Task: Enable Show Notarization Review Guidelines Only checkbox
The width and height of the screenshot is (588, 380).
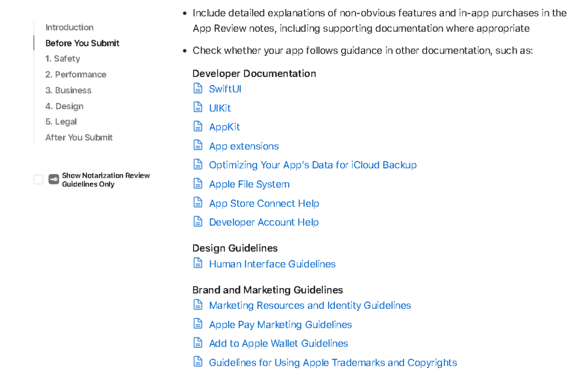Action: click(x=38, y=179)
